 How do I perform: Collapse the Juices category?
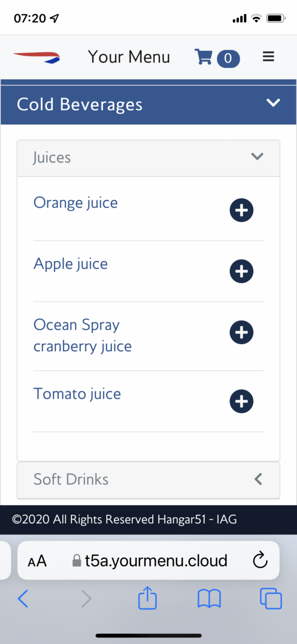point(257,156)
